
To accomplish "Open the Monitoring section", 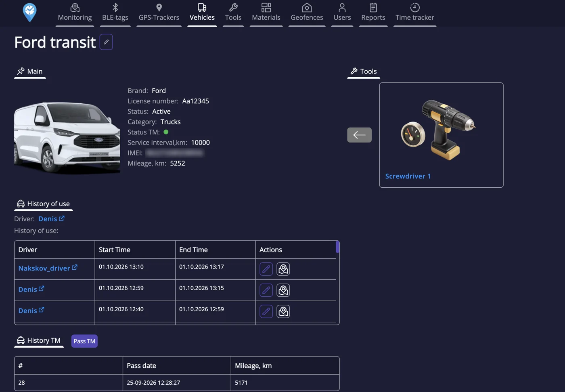I will (x=75, y=13).
